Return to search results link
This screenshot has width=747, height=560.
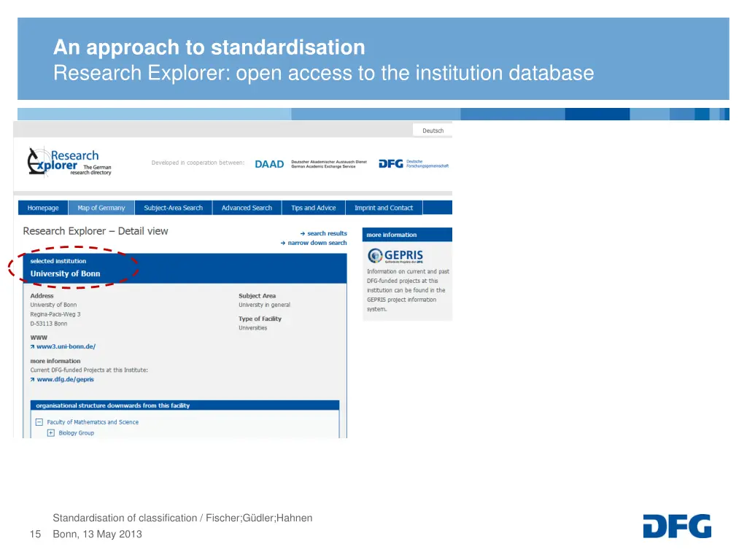(323, 233)
